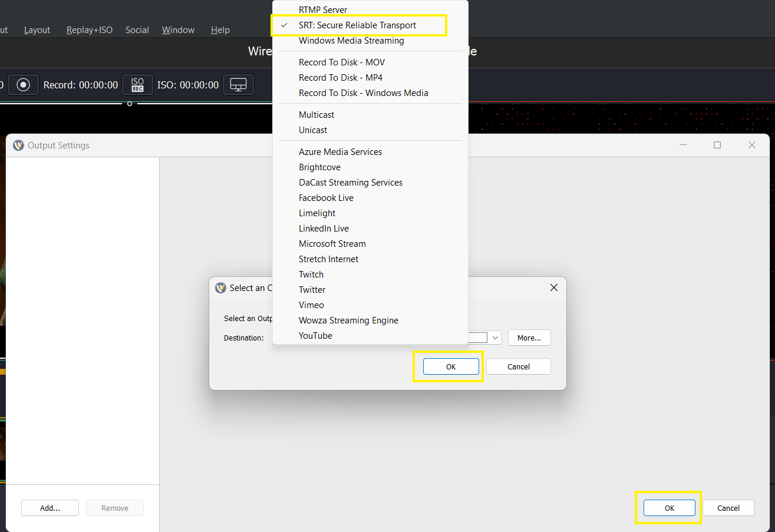The image size is (775, 532).
Task: Open the Replay+ISO menu
Action: (90, 30)
